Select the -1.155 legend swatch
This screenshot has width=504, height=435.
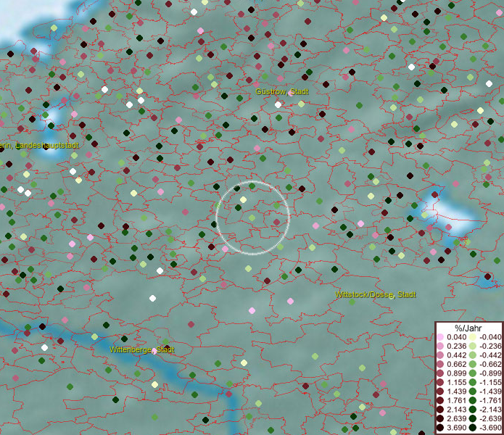point(473,382)
